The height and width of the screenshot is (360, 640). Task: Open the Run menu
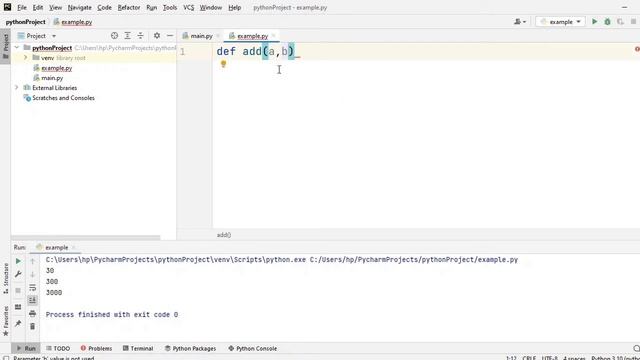click(x=151, y=7)
